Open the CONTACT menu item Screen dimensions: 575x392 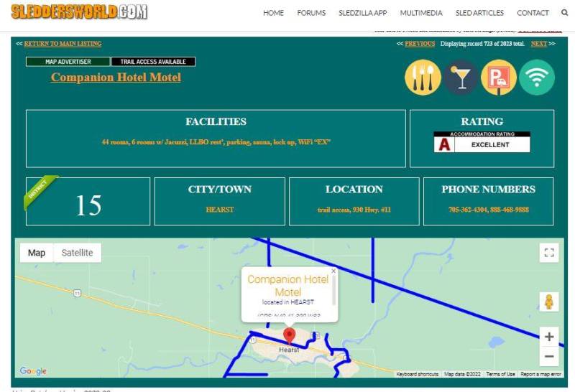(x=533, y=13)
